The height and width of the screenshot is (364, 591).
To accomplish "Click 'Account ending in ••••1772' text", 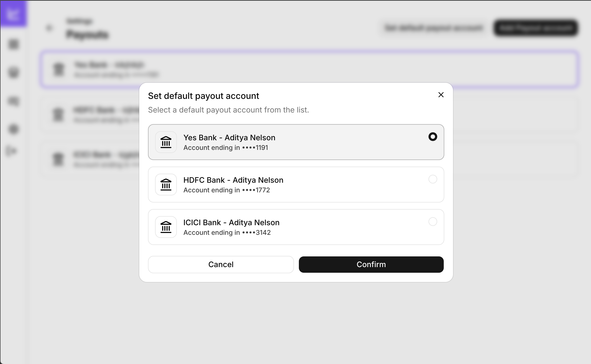I will pyautogui.click(x=227, y=190).
